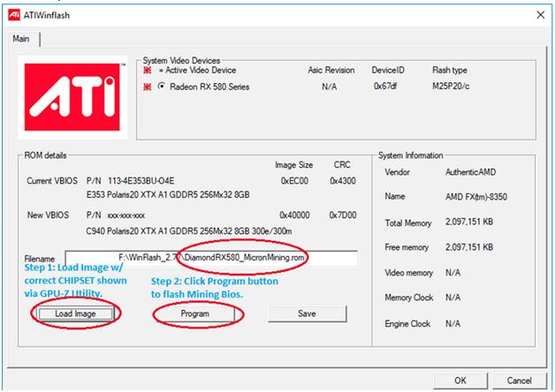Click the CPU name AMD FX(tm)-8350
Image resolution: width=555 pixels, height=392 pixels.
[476, 197]
